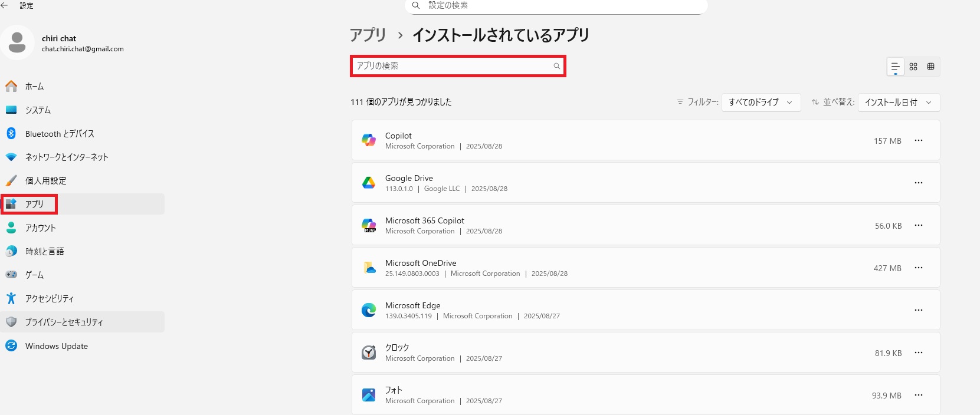Click the フォト app icon
The image size is (980, 415).
pyautogui.click(x=369, y=395)
